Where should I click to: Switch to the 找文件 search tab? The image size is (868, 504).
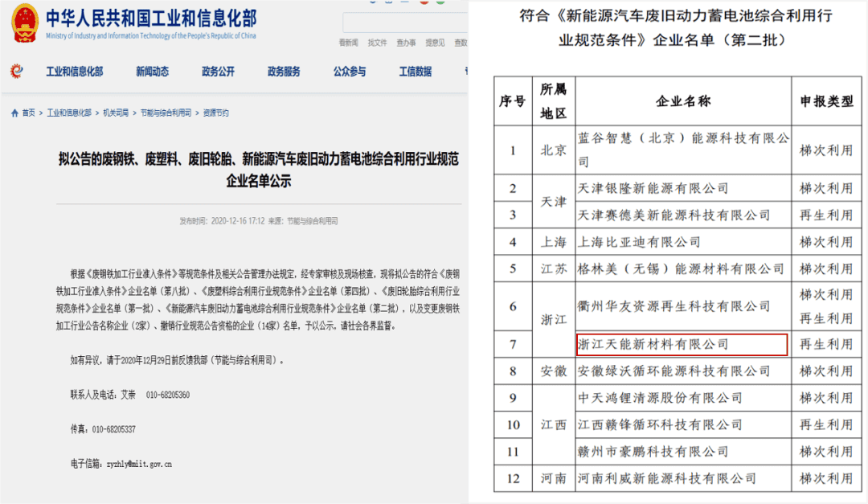pyautogui.click(x=378, y=42)
